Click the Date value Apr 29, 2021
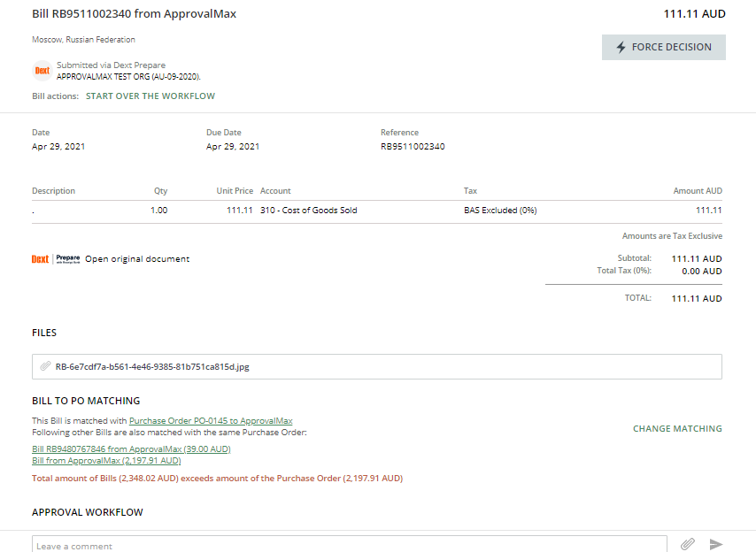Screen dimensions: 756x552 [58, 147]
